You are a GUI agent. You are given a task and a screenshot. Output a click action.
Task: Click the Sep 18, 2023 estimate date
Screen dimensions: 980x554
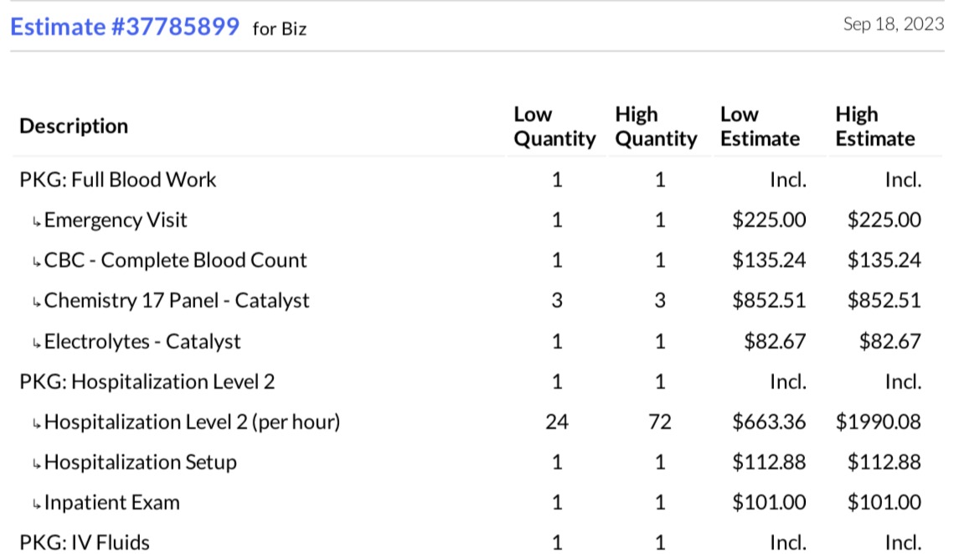[x=893, y=24]
